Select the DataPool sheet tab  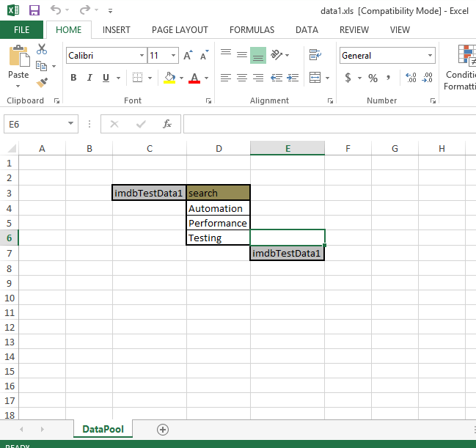point(103,429)
